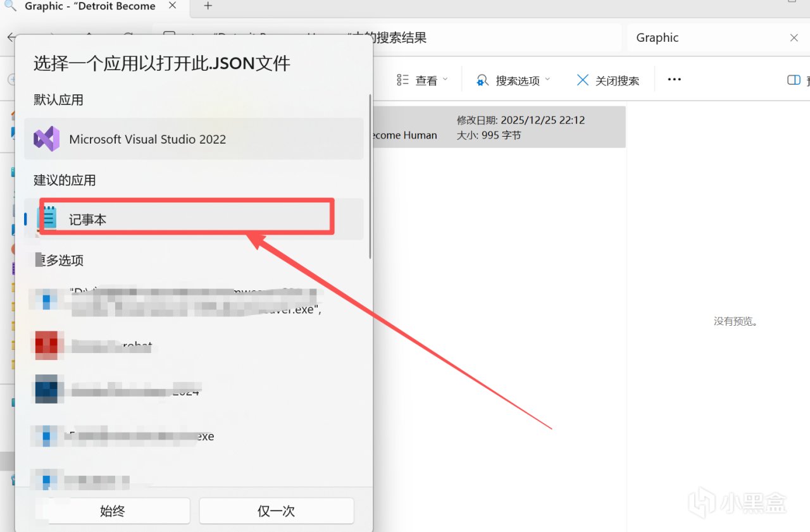Click the 始终 (Always) button

113,510
